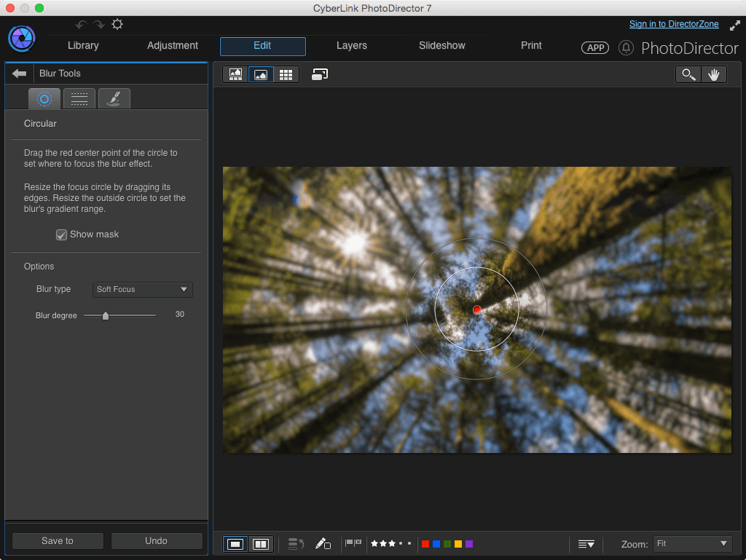Image resolution: width=746 pixels, height=560 pixels.
Task: Apply the yellow color label
Action: pyautogui.click(x=458, y=544)
